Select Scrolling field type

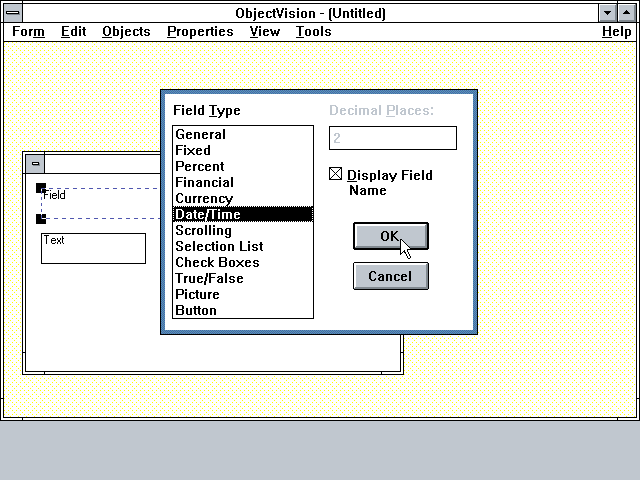pyautogui.click(x=243, y=230)
